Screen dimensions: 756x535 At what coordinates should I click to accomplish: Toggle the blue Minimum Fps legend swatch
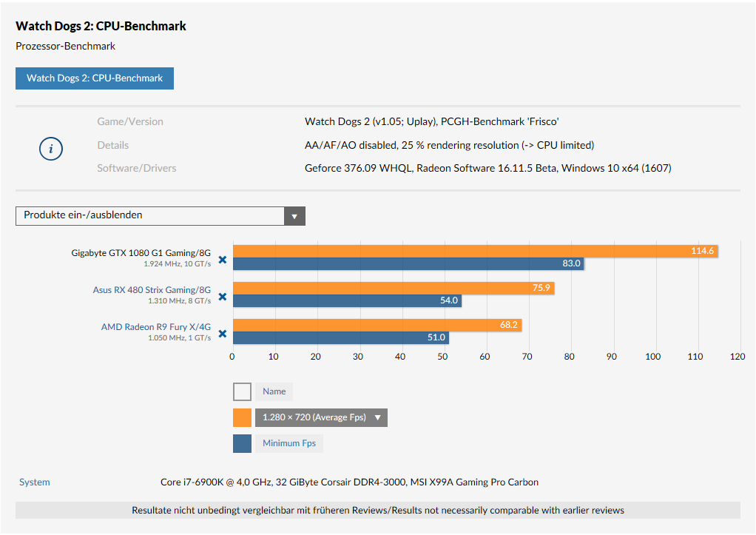pos(242,443)
